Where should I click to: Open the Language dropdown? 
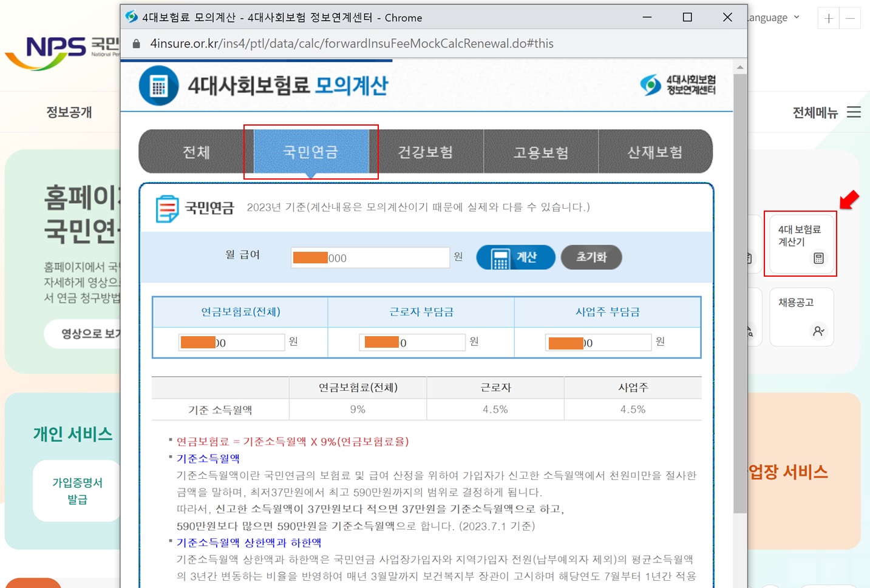pyautogui.click(x=770, y=18)
